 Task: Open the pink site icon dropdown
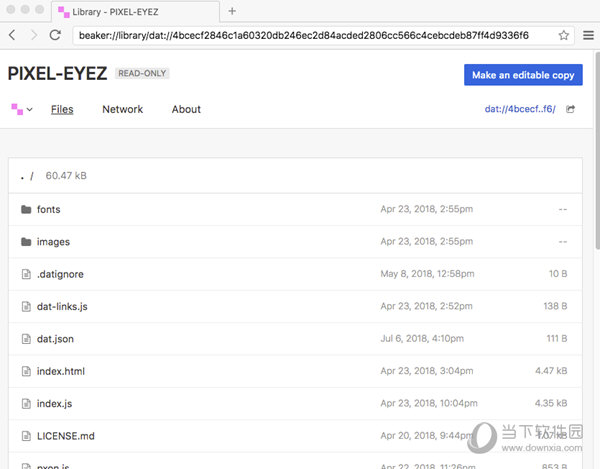[22, 109]
